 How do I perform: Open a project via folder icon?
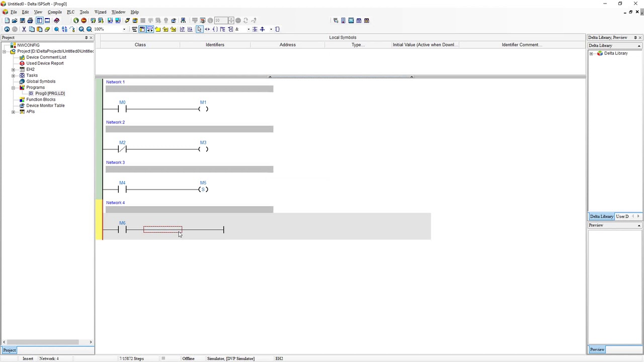coord(15,21)
